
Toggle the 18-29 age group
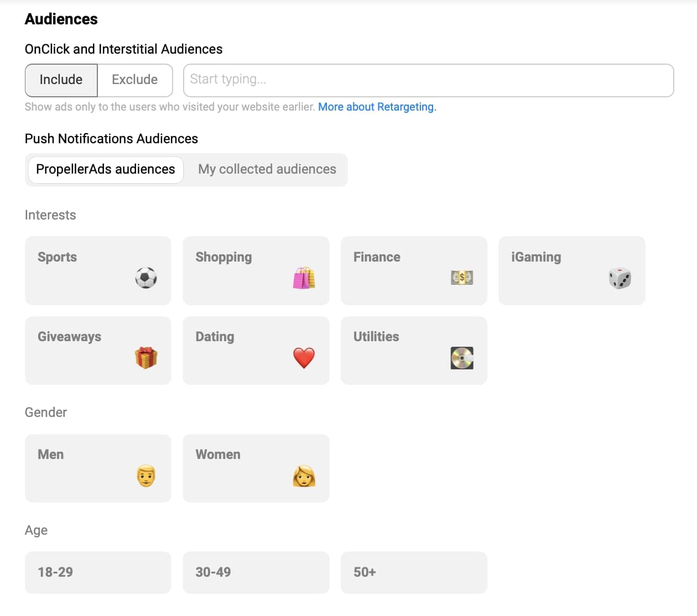coord(98,572)
